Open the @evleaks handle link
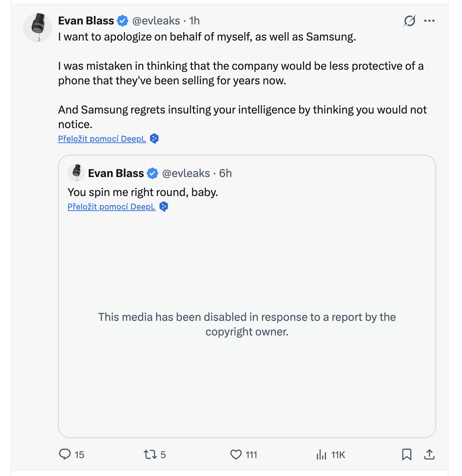Viewport: 462px width, 476px height. point(156,21)
